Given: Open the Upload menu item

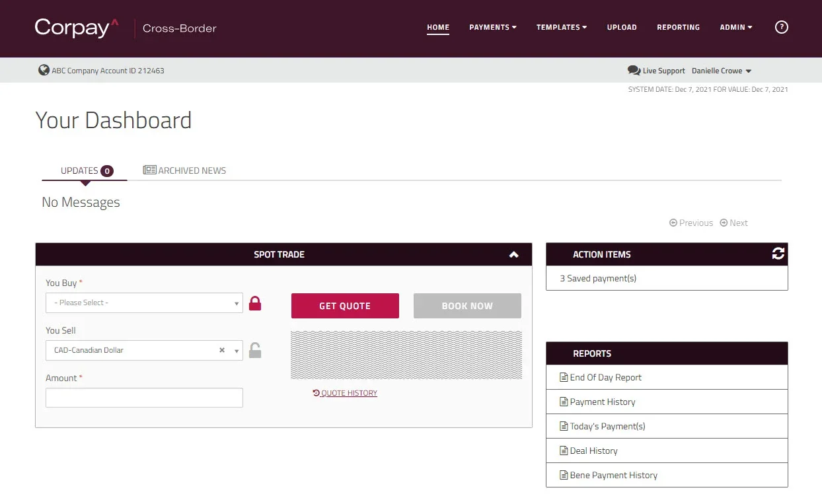Looking at the screenshot, I should [622, 27].
